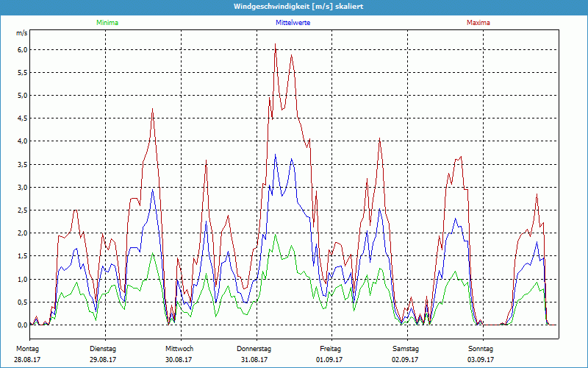588x368 pixels.
Task: Click the date 30.08.17
Action: click(x=179, y=360)
